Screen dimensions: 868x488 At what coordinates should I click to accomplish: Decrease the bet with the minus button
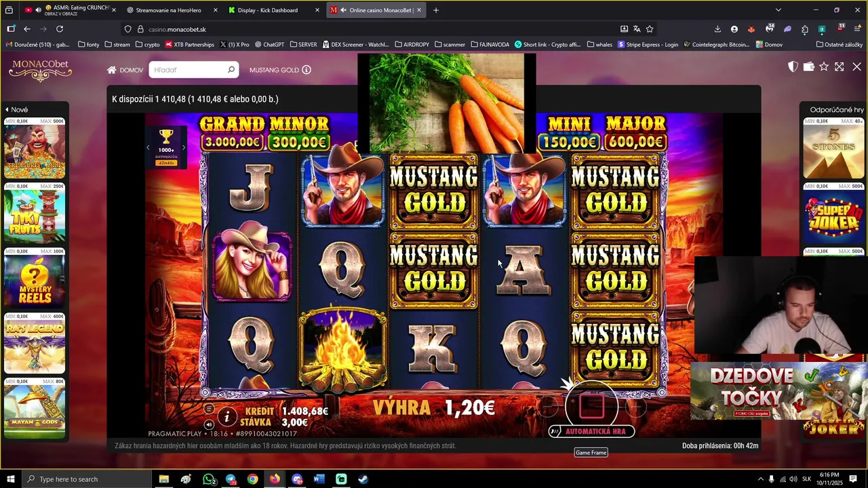pyautogui.click(x=548, y=406)
